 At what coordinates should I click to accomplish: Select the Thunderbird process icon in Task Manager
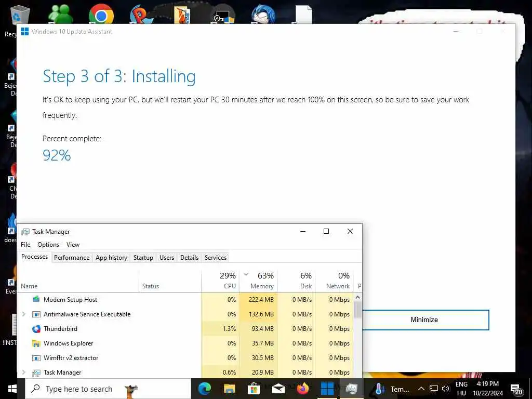coord(36,329)
